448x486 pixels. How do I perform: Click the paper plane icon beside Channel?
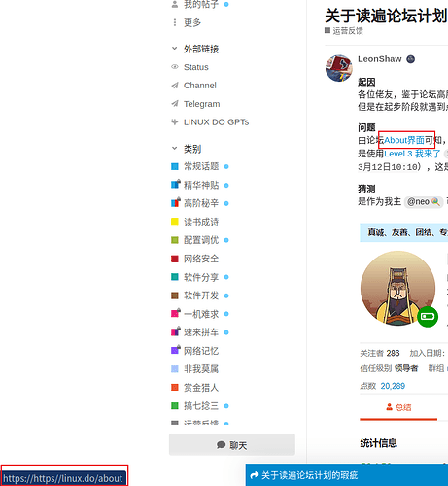click(175, 86)
